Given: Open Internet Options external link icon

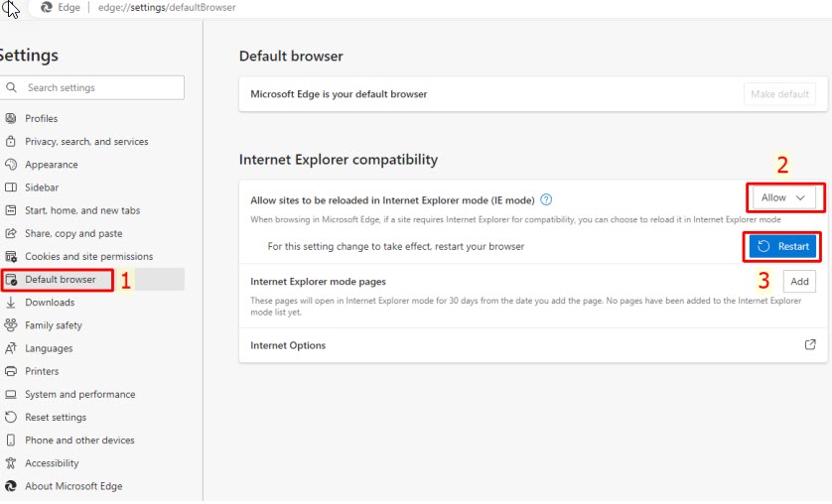Looking at the screenshot, I should 810,345.
